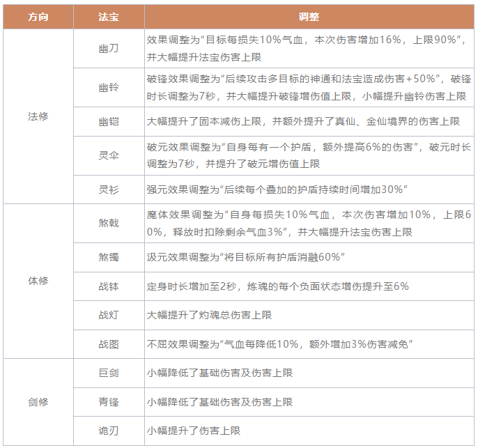Select the 战灯 item cell

[109, 315]
